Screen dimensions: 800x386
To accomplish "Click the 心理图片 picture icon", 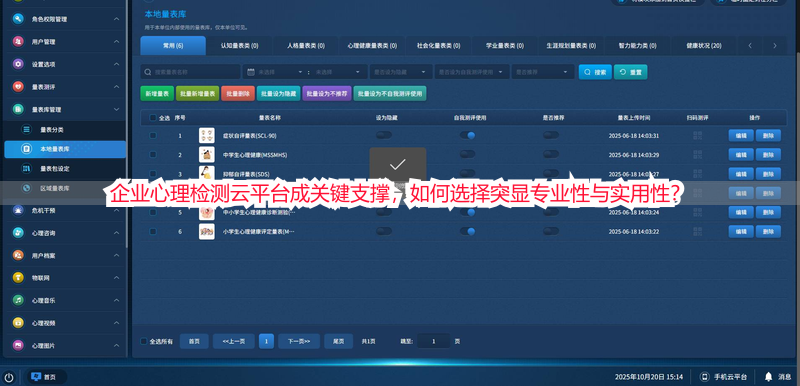I will point(18,345).
